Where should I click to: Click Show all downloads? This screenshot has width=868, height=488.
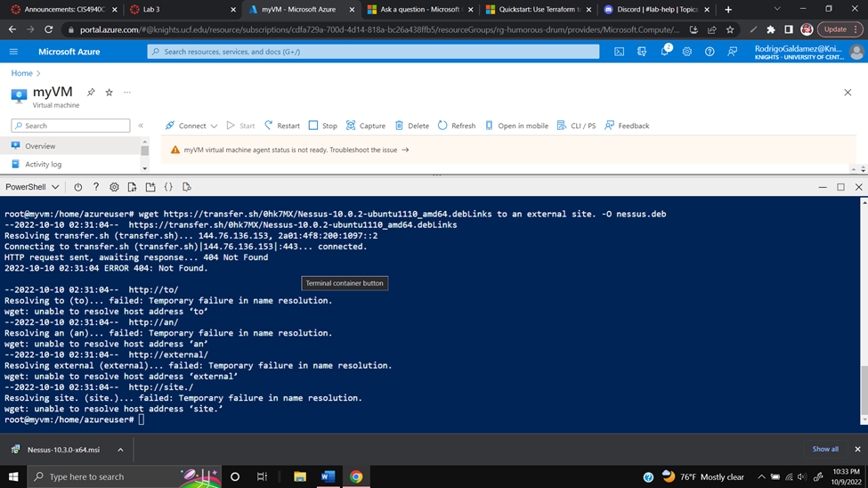(x=824, y=449)
